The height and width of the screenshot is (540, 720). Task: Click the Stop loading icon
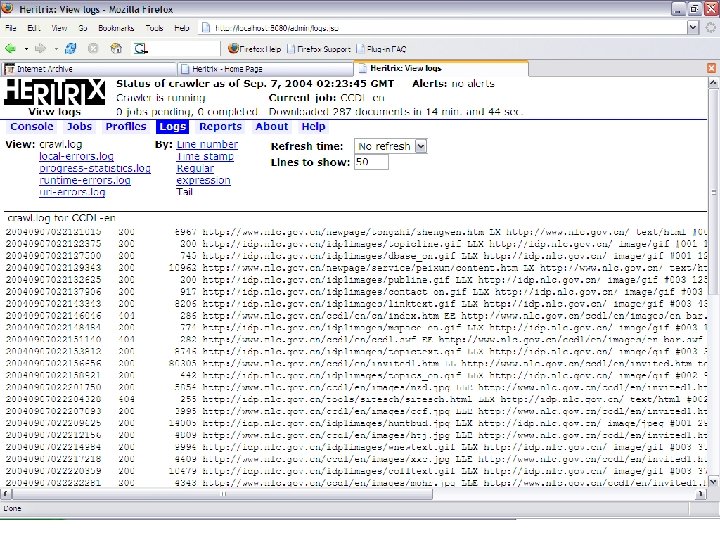coord(93,48)
